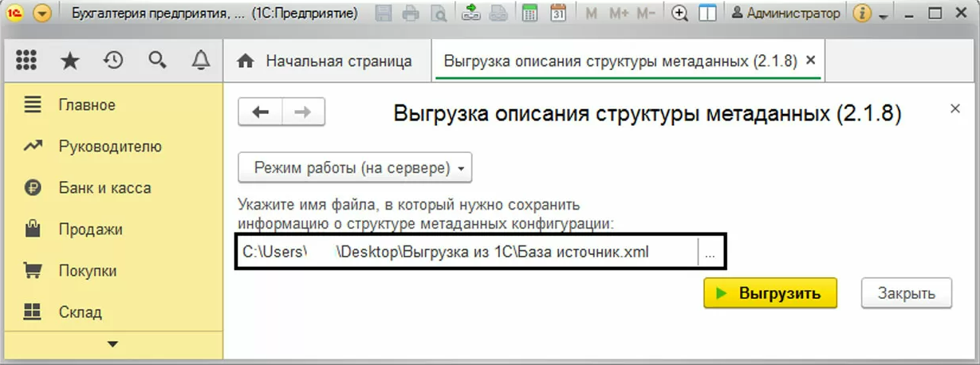Open the sections menu grid icon
This screenshot has width=980, height=365.
(26, 61)
